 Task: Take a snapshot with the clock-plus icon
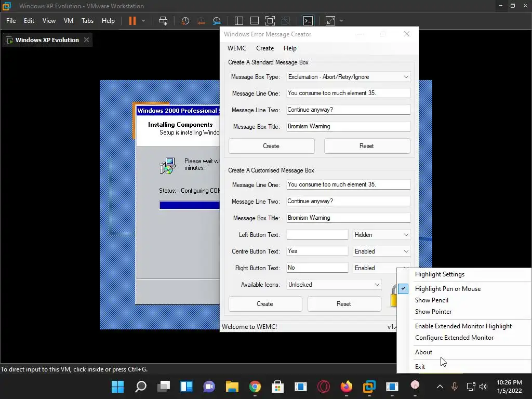pos(185,21)
